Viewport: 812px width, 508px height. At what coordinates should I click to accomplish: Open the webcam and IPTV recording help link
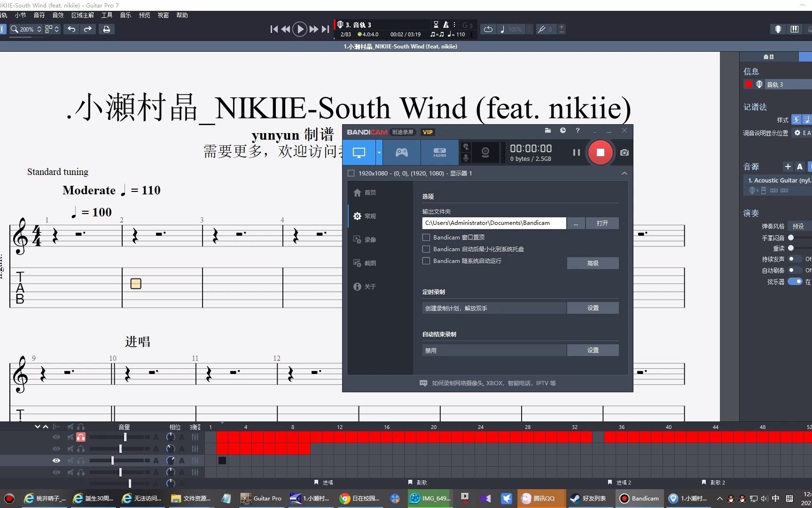(x=488, y=383)
